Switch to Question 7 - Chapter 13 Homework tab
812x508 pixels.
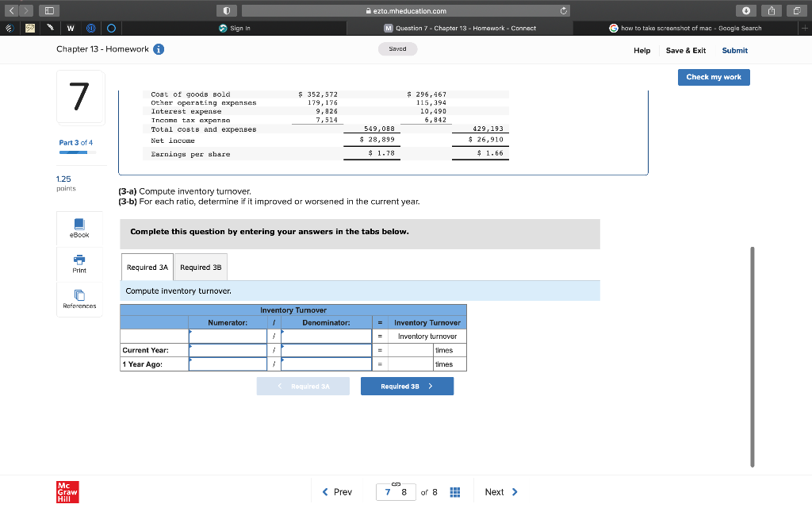(460, 28)
